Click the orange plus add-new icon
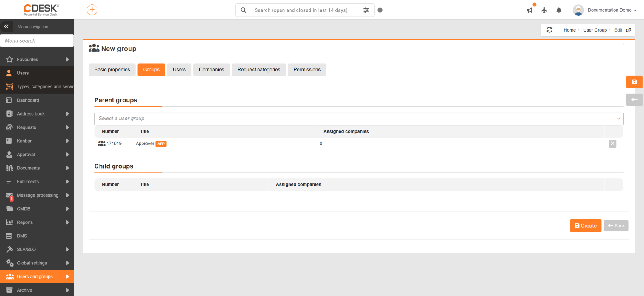This screenshot has width=644, height=296. coord(92,10)
